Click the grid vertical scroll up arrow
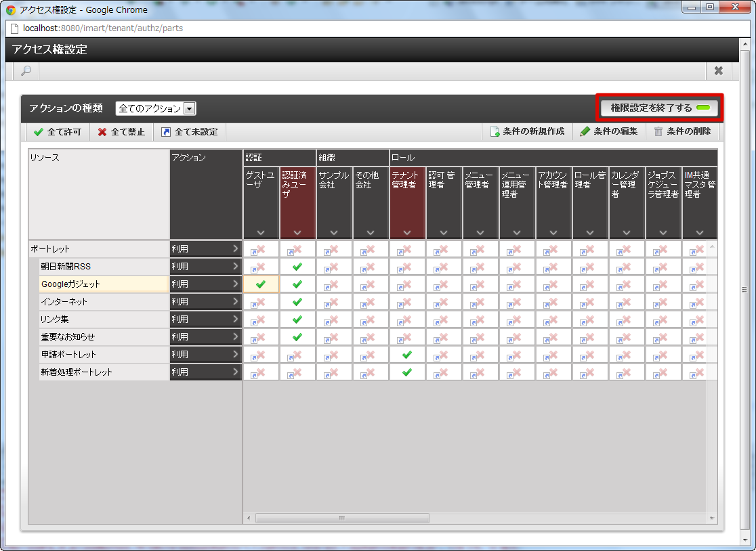756x551 pixels. (712, 246)
